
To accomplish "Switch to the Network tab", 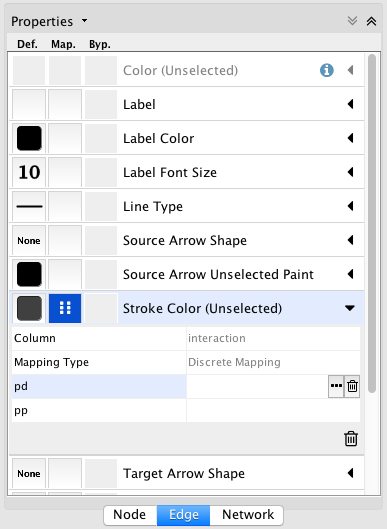I will point(247,515).
